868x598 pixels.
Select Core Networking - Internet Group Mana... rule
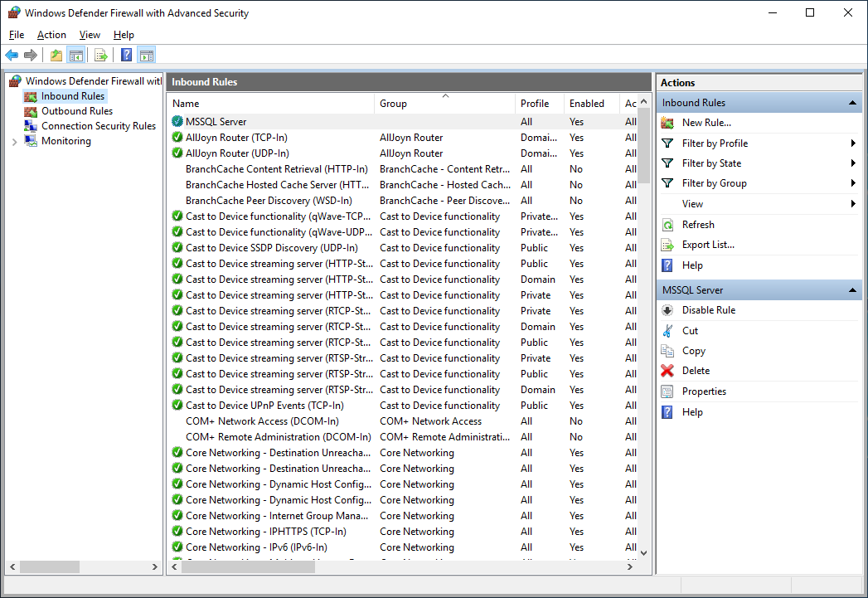pyautogui.click(x=404, y=516)
